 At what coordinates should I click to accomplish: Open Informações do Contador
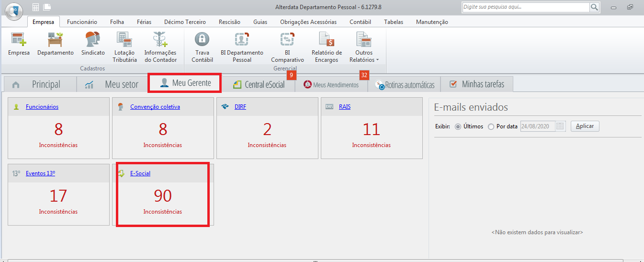[x=160, y=47]
